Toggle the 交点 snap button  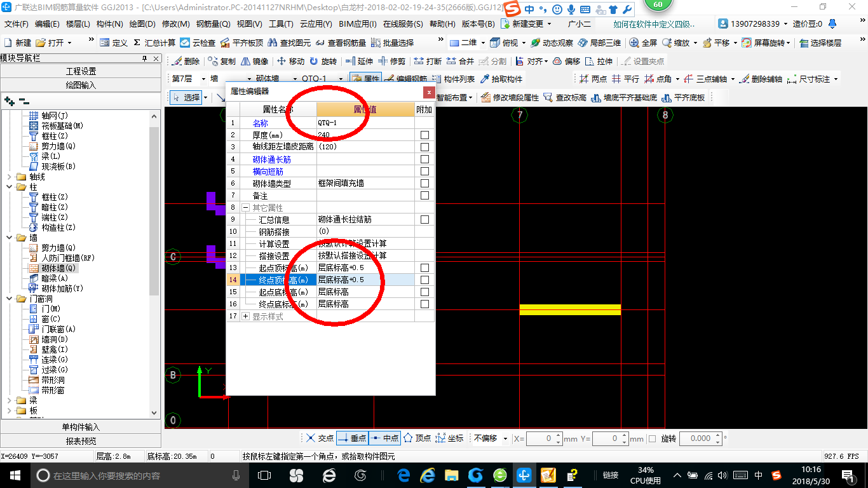tap(320, 438)
